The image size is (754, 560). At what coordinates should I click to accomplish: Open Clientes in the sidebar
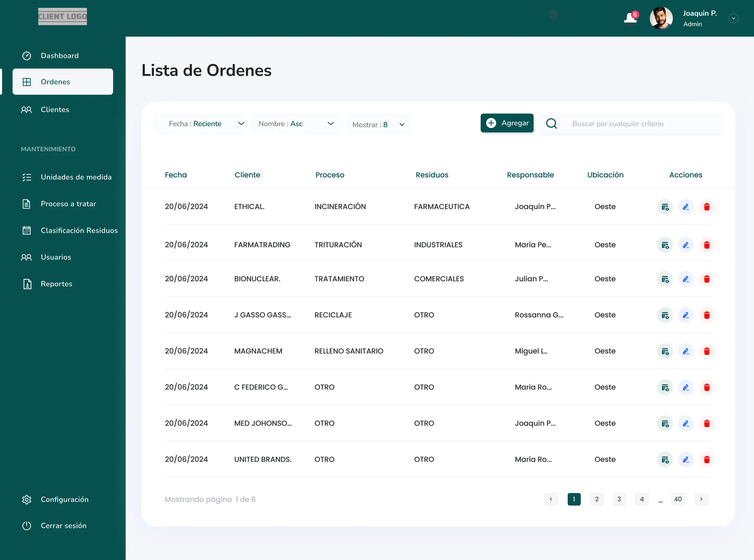click(x=55, y=109)
